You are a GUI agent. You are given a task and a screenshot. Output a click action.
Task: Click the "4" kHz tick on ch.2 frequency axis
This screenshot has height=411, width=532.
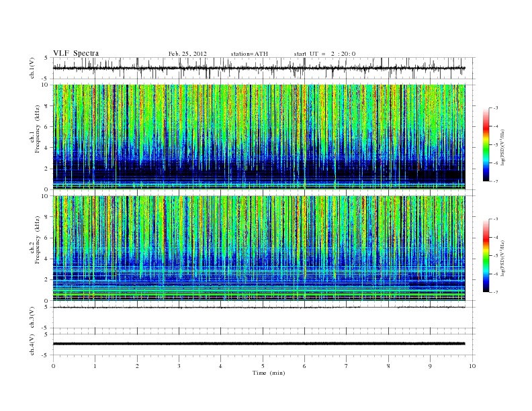[x=47, y=259]
